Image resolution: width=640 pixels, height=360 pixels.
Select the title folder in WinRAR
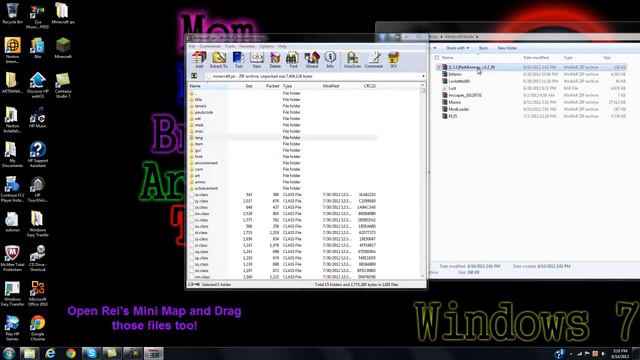click(x=198, y=100)
